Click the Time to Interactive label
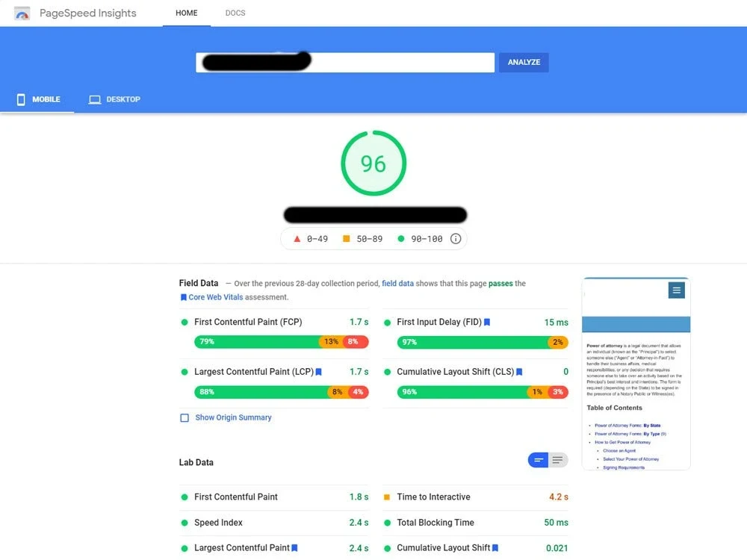Image resolution: width=747 pixels, height=560 pixels. tap(433, 497)
